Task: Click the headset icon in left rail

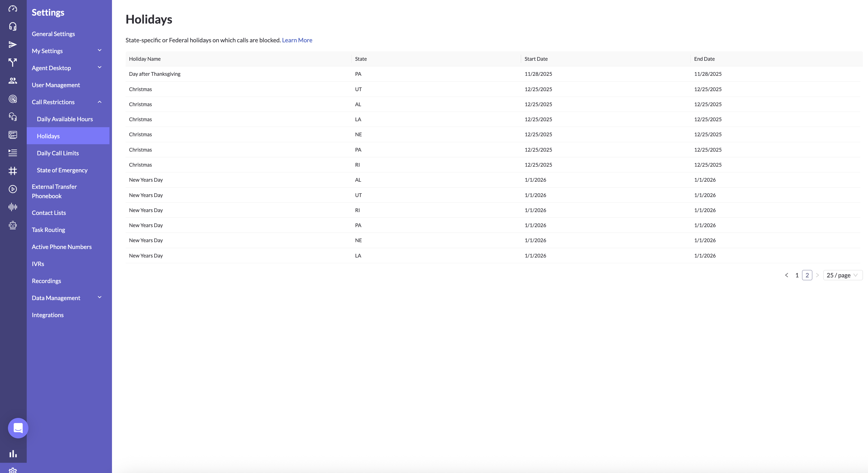Action: point(13,27)
